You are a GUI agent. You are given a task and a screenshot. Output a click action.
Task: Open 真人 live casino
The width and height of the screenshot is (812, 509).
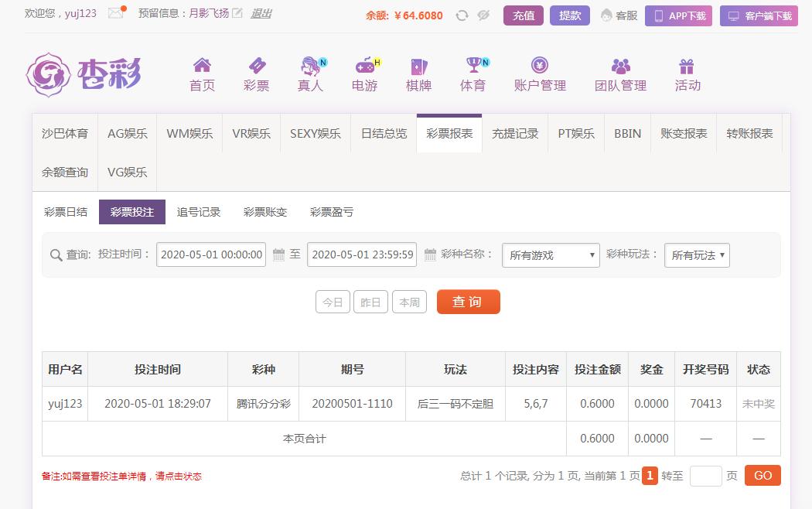click(311, 75)
